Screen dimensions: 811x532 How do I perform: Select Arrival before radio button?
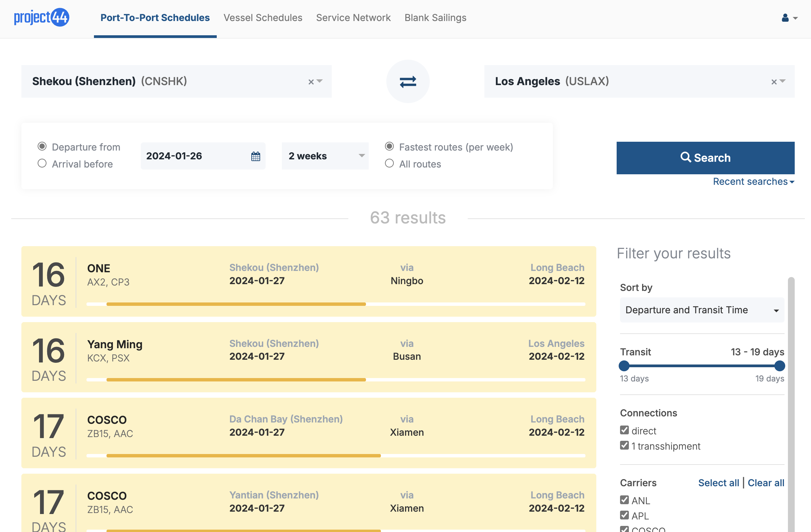tap(42, 163)
